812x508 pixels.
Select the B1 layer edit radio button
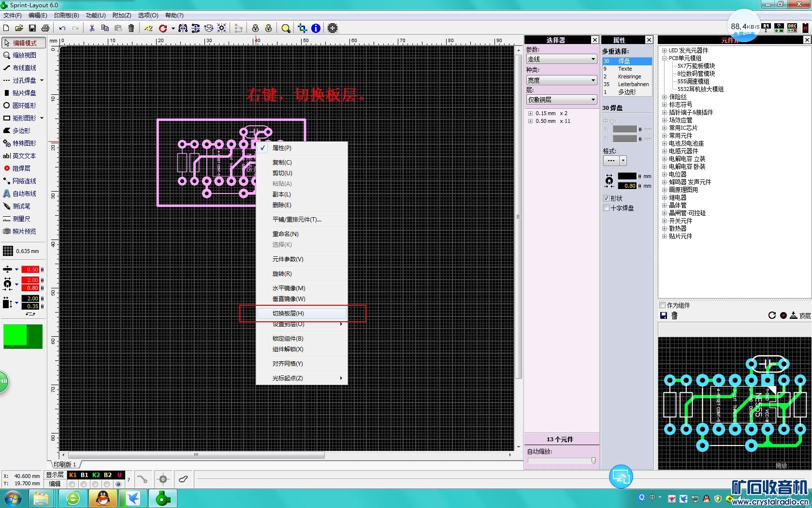pos(84,484)
